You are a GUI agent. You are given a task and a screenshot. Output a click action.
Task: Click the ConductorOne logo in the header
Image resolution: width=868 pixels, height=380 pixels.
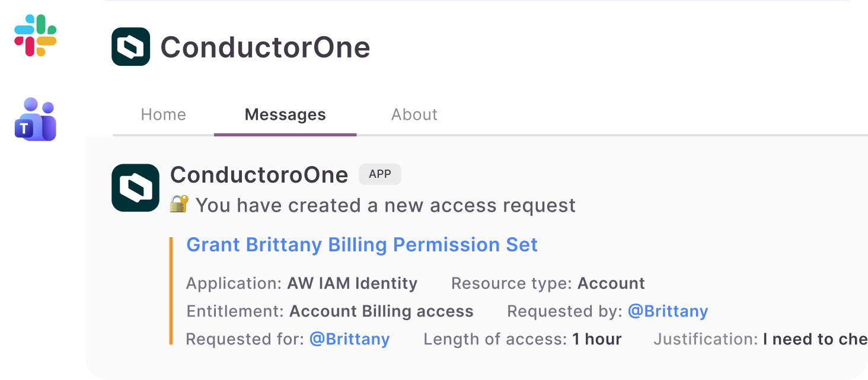pyautogui.click(x=130, y=47)
